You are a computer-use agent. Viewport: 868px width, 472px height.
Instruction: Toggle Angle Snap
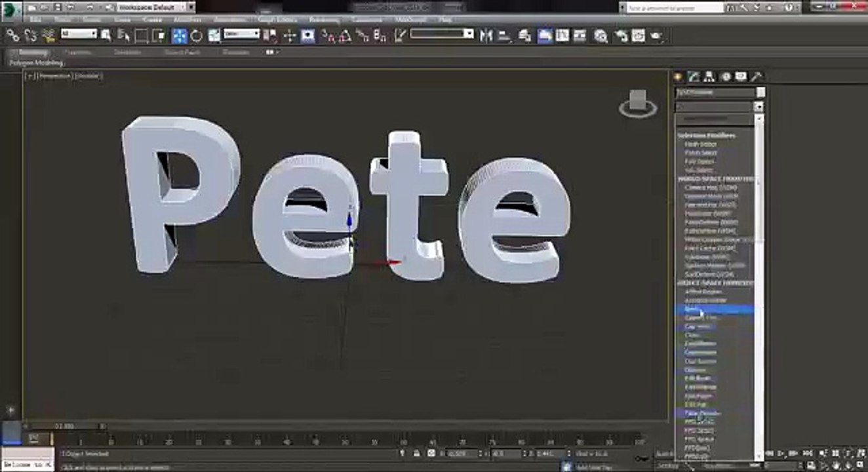[347, 35]
